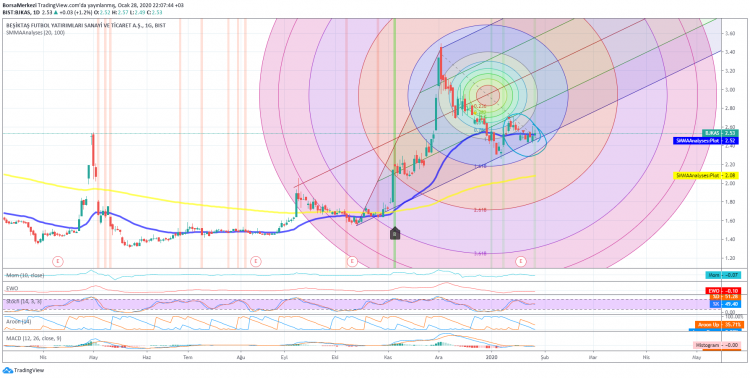Click the 1.80 price axis label

(729, 201)
